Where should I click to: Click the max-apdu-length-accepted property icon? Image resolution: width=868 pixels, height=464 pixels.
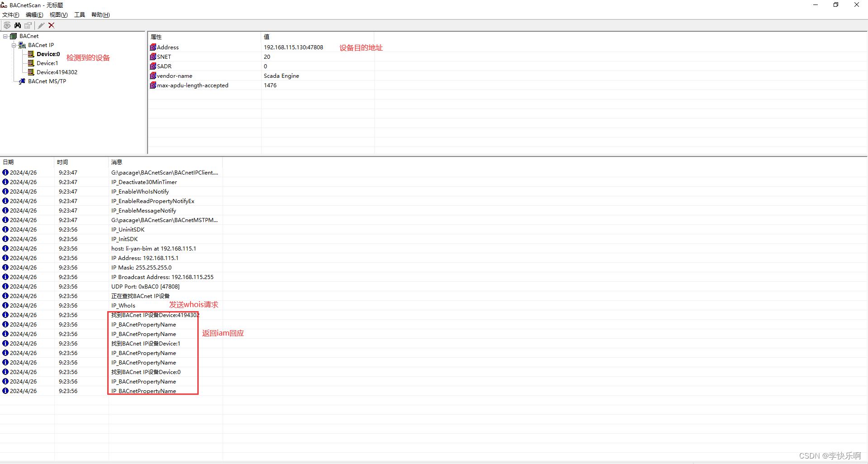[x=153, y=85]
